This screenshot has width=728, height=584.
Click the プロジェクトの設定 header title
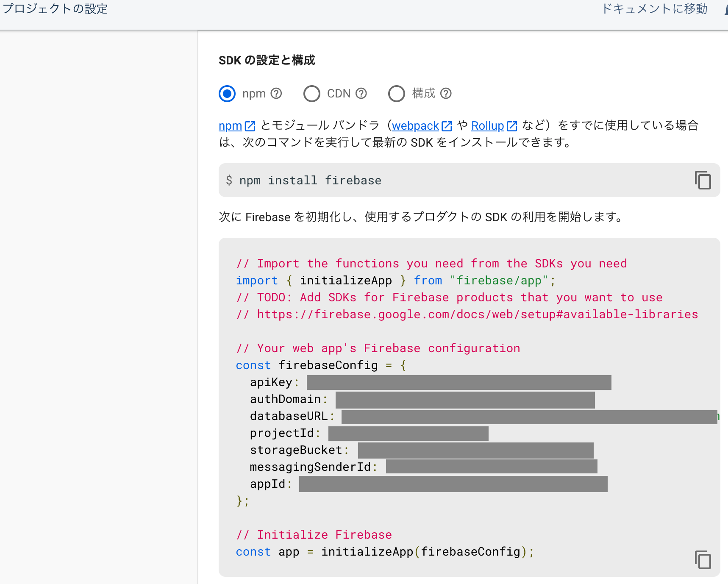pos(55,8)
